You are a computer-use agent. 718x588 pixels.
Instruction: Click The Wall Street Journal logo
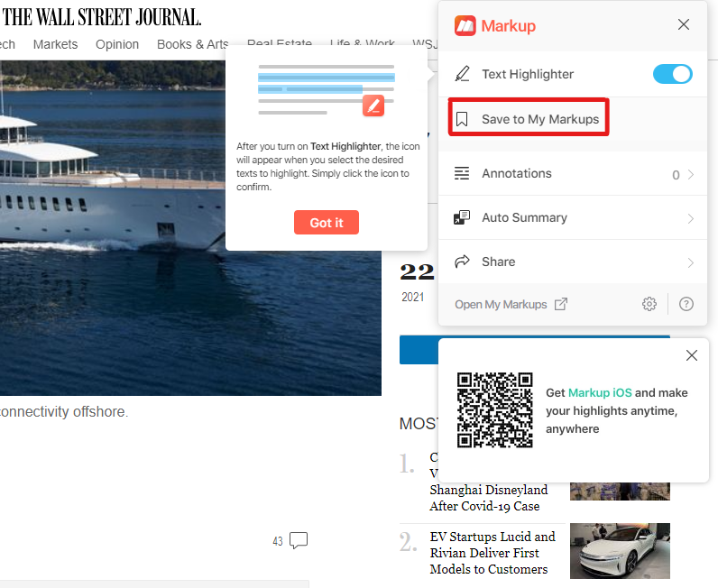point(102,17)
